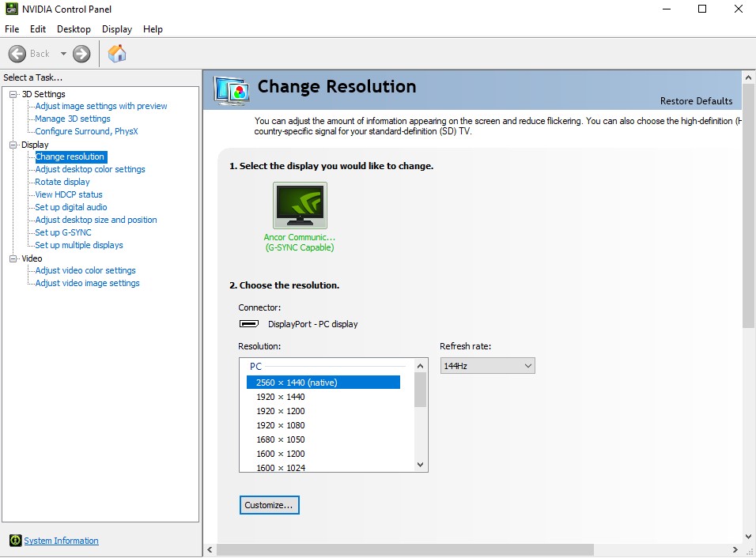Open Set up multiple displays

click(78, 245)
